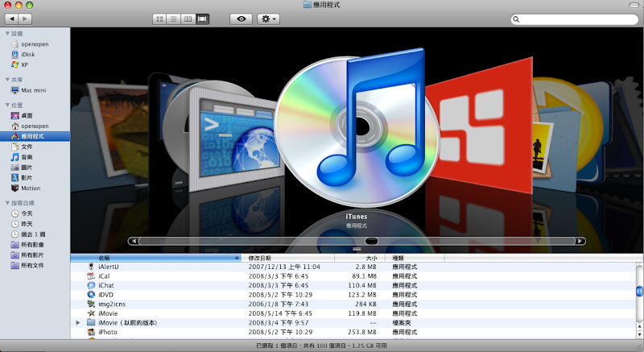Expand the iMovie (以前的版本) folder triangle
Screen dimensions: 644x352
point(78,322)
